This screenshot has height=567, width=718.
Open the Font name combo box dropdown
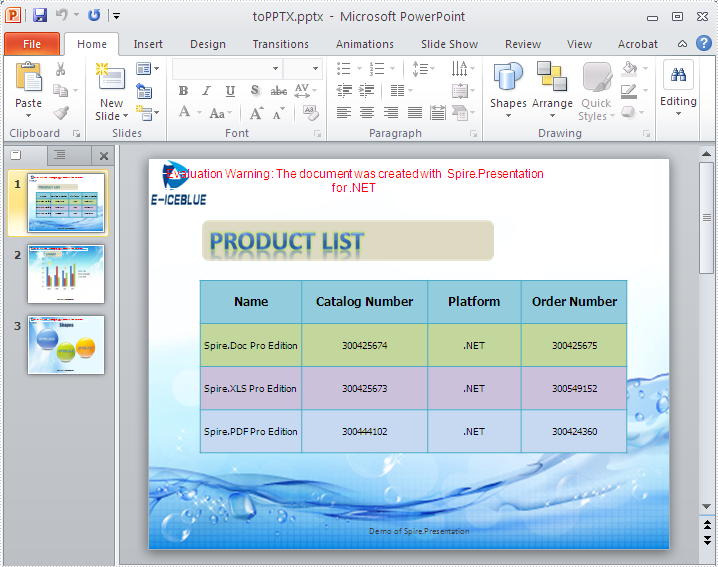(x=275, y=69)
